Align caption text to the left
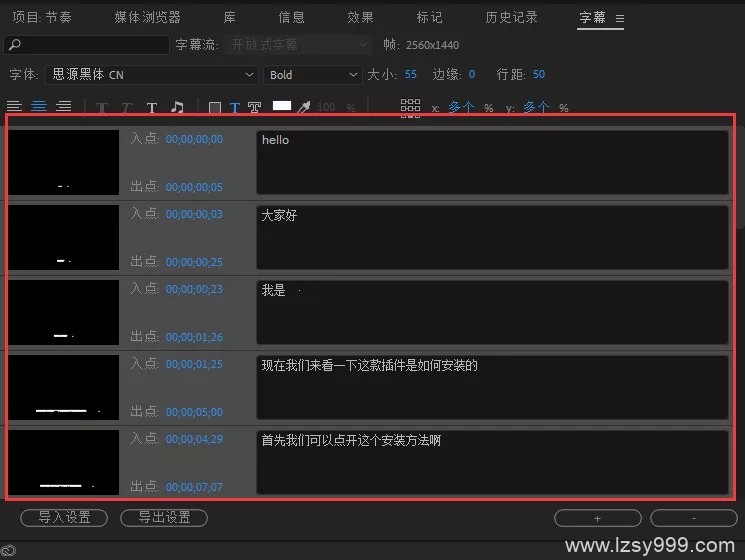This screenshot has width=745, height=560. (x=14, y=107)
